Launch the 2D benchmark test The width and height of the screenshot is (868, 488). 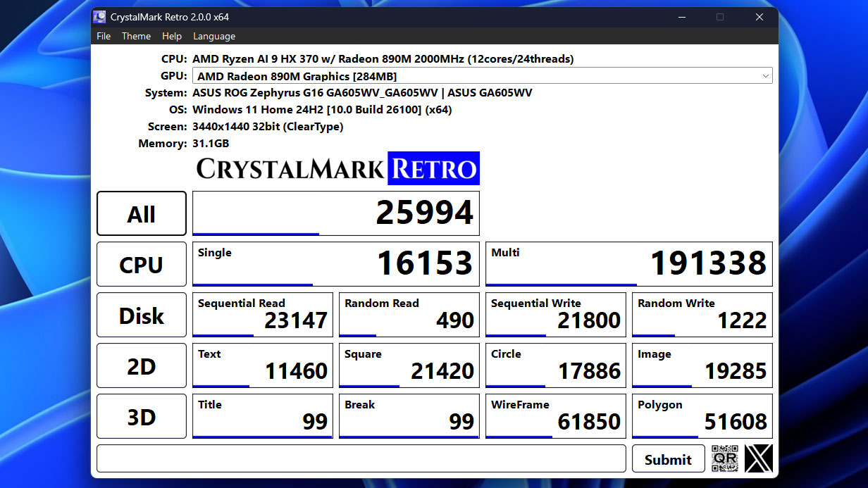142,366
